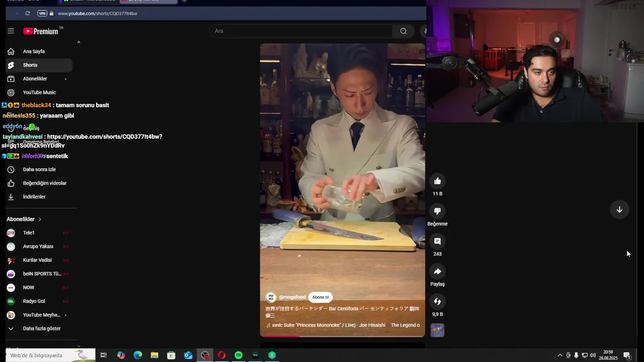This screenshot has height=362, width=644.
Task: Click the magnifier search button
Action: point(404,31)
